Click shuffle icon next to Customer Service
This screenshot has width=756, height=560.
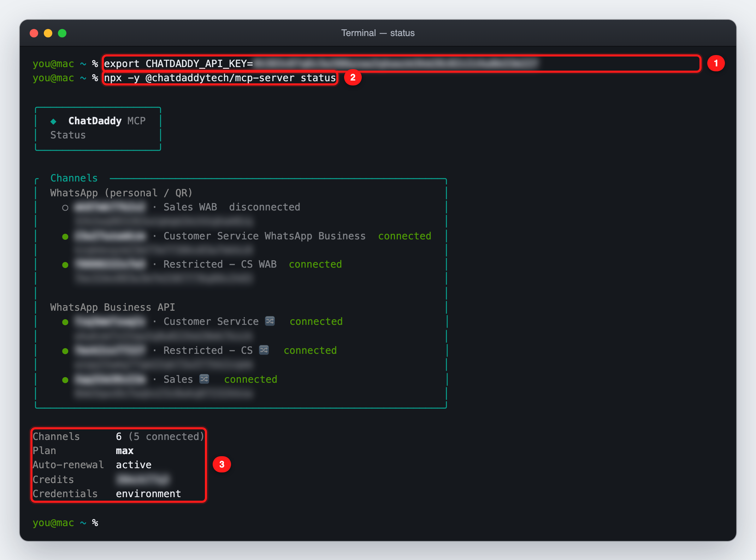(270, 321)
